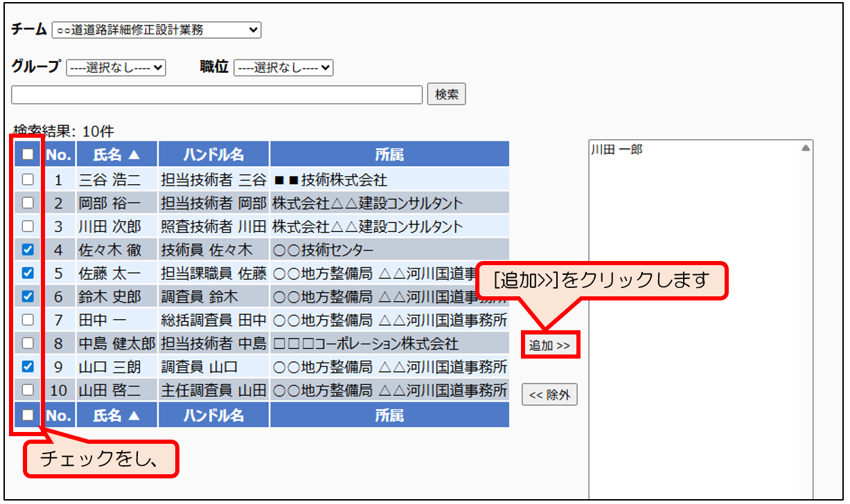
Task: Select the checkbox for 川田 次郎
Action: [28, 226]
